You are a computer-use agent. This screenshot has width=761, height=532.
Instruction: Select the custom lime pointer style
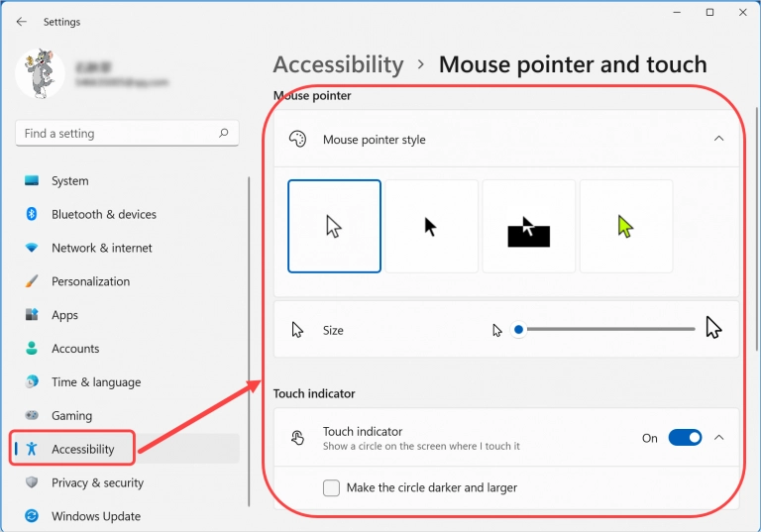coord(626,226)
